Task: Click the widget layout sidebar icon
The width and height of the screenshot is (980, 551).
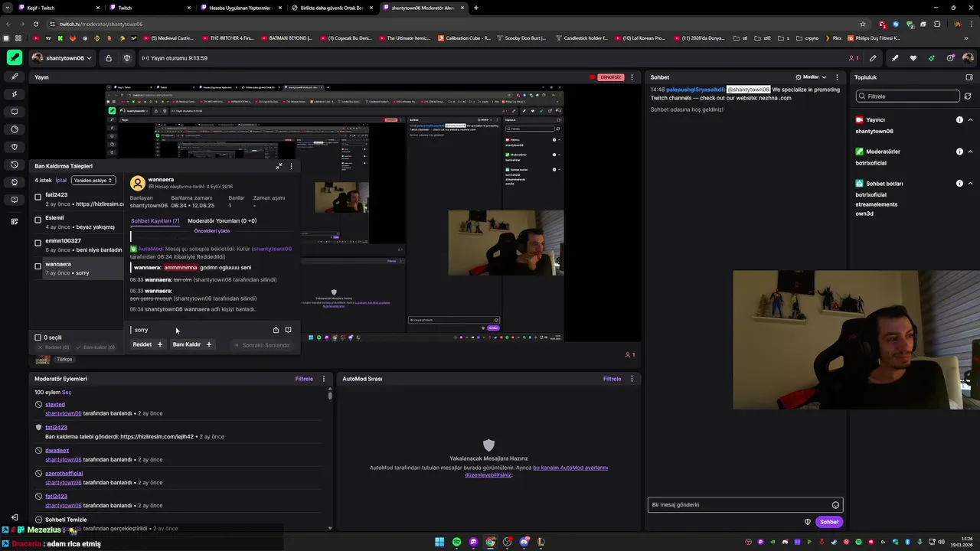Action: coord(14,221)
